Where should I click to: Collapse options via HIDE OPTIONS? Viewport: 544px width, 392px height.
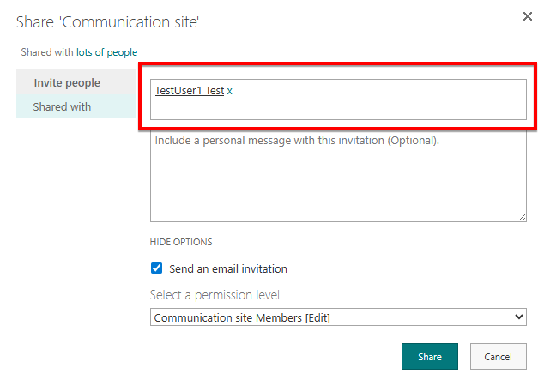pos(181,242)
